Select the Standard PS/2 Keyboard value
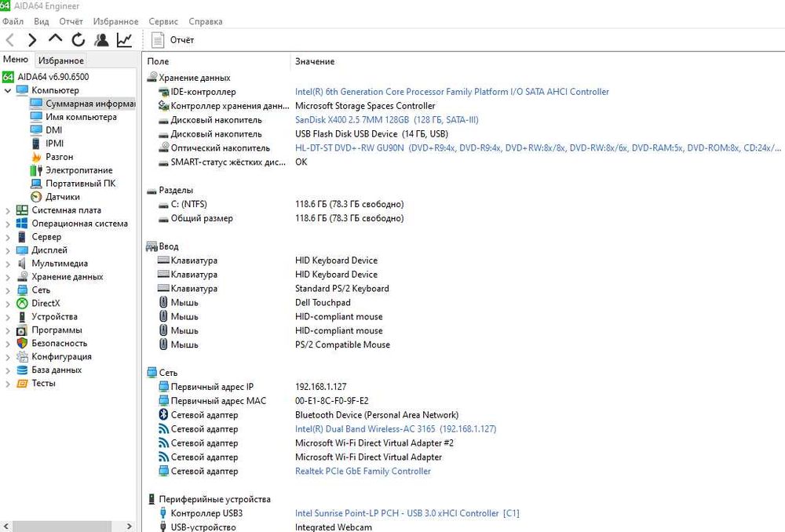Image resolution: width=785 pixels, height=532 pixels. (342, 288)
